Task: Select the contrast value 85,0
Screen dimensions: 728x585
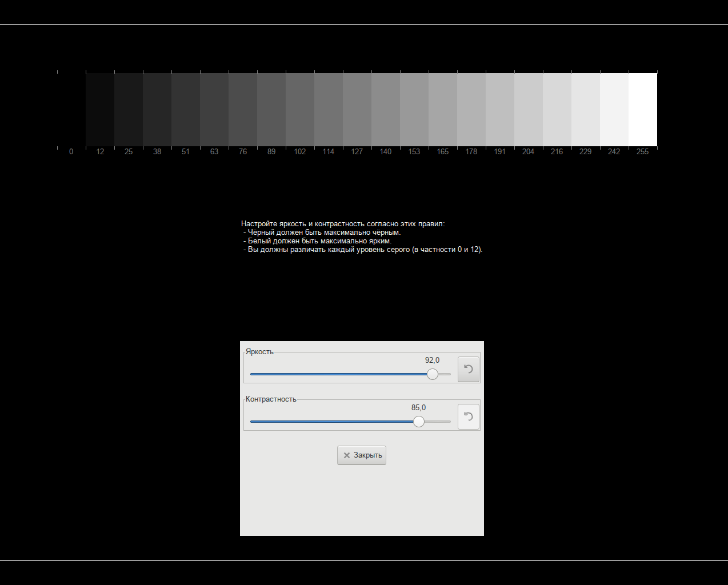Action: 418,408
